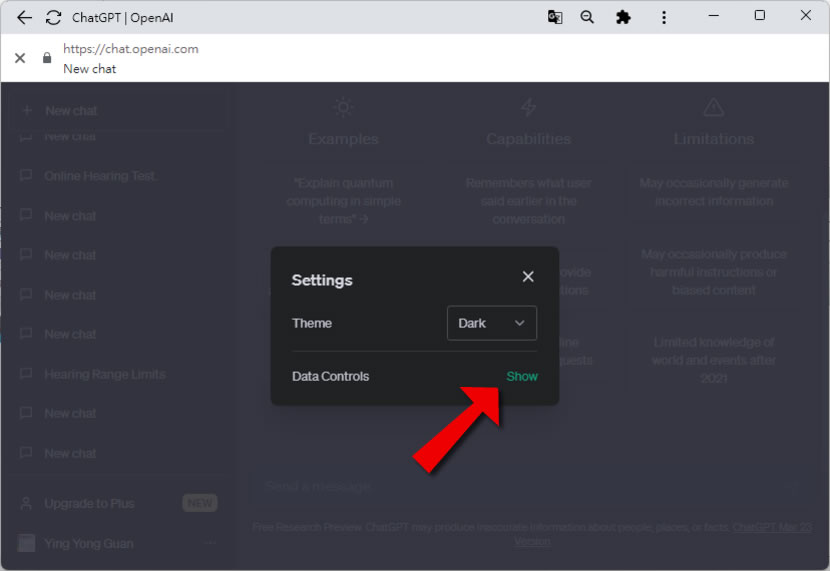This screenshot has width=830, height=571.
Task: Open the browser three-dot menu
Action: click(x=663, y=17)
